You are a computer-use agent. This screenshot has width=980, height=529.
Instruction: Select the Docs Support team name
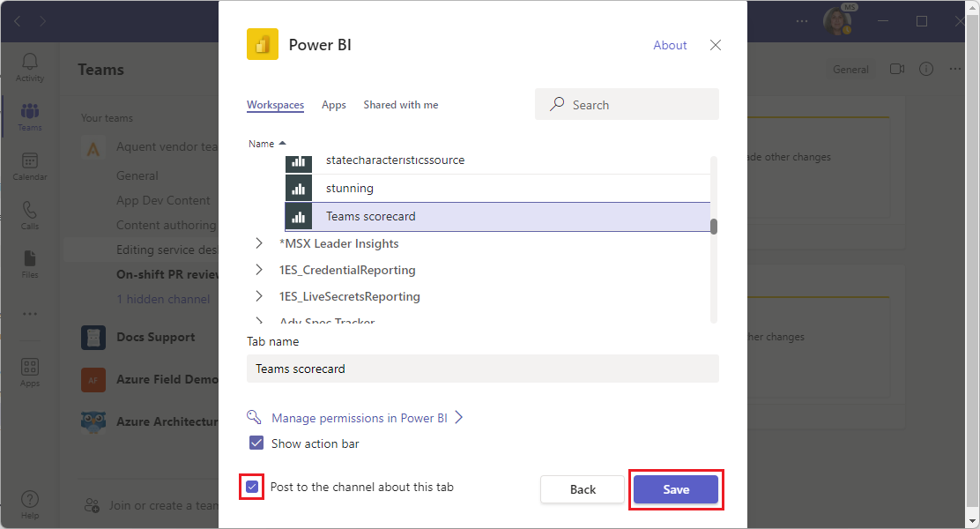click(x=156, y=337)
